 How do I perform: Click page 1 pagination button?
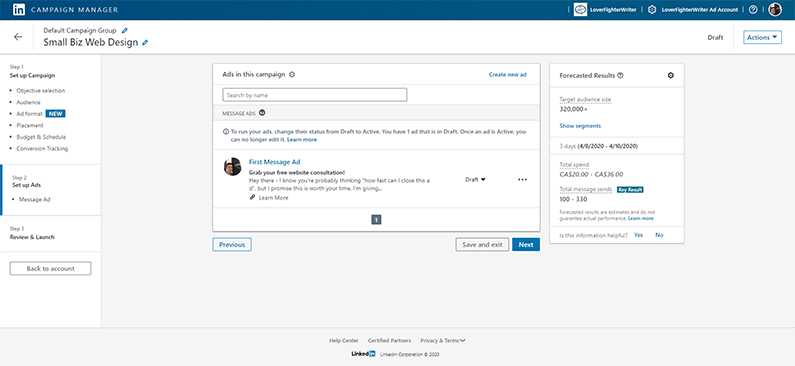376,219
